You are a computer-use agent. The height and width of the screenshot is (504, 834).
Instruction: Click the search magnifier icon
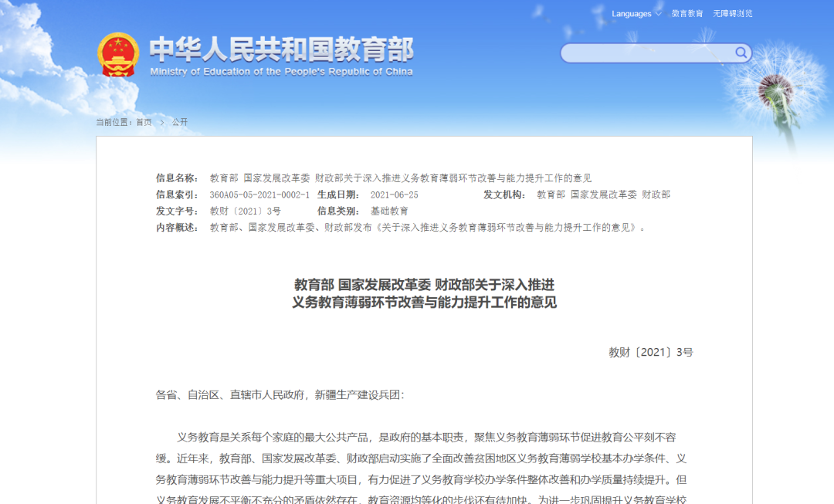[740, 52]
